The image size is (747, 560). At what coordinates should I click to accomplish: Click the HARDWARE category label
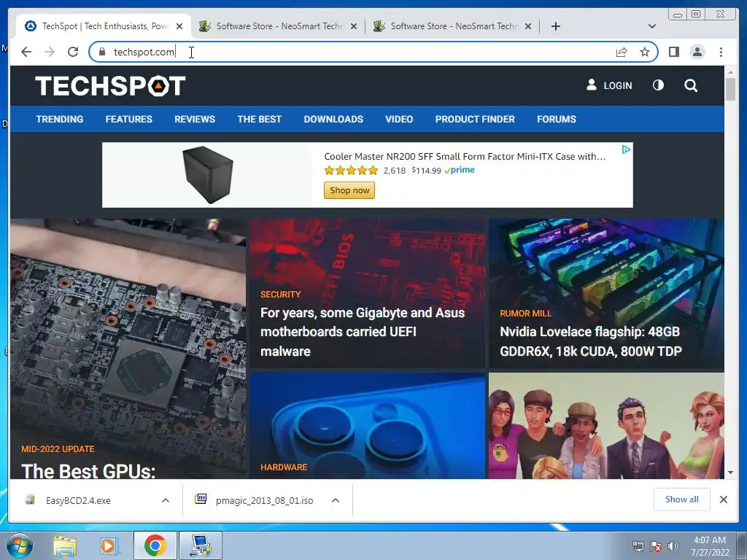(284, 467)
